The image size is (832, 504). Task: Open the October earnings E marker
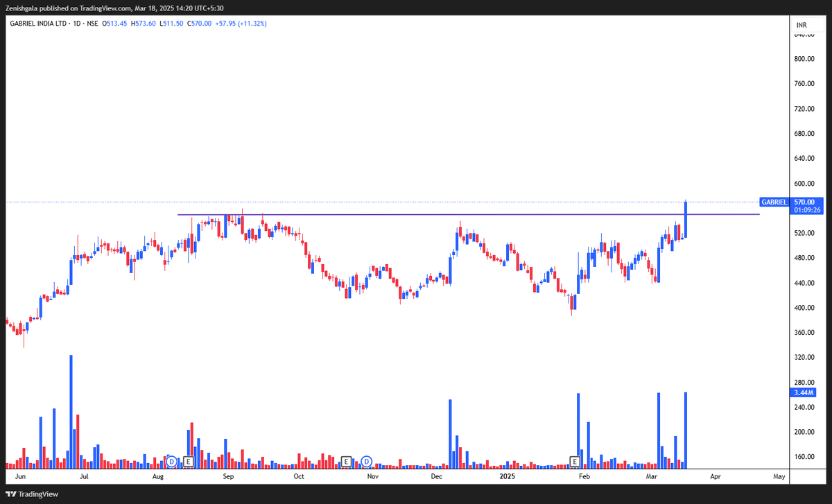345,461
